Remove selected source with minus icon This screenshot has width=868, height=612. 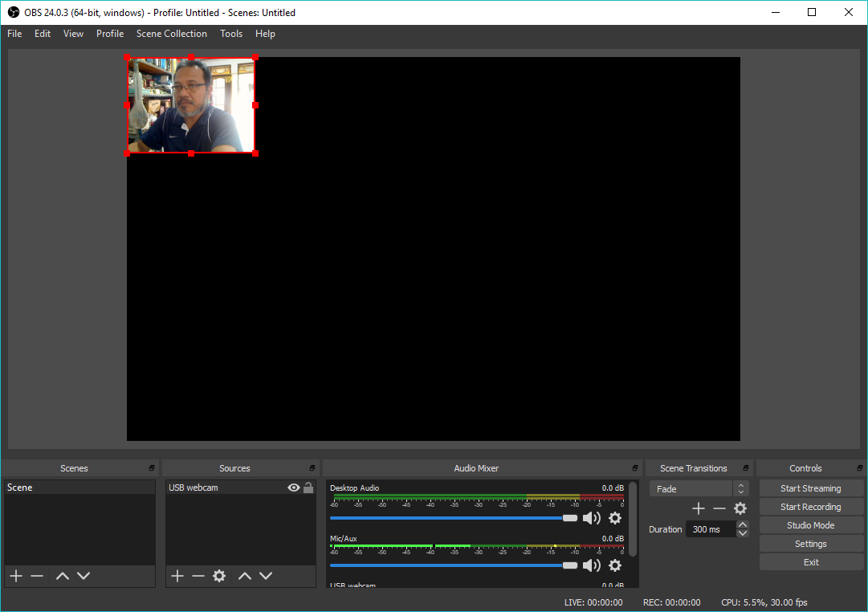tap(198, 576)
